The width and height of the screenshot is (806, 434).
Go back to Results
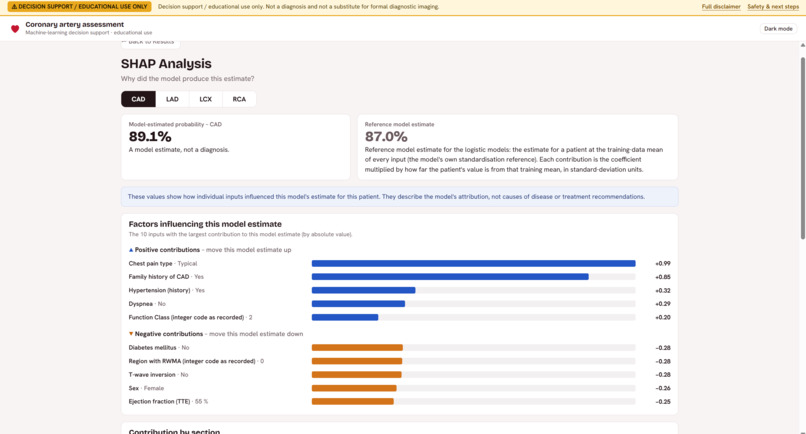tap(151, 43)
